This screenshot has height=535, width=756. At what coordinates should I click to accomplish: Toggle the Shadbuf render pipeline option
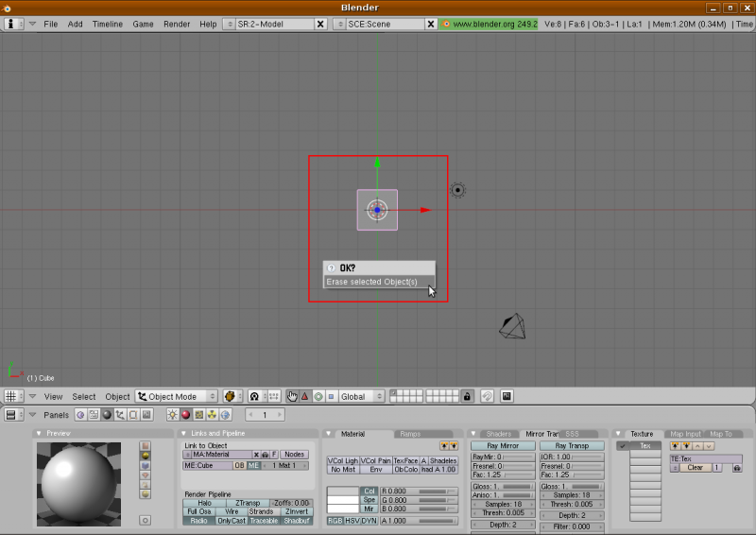click(x=296, y=521)
